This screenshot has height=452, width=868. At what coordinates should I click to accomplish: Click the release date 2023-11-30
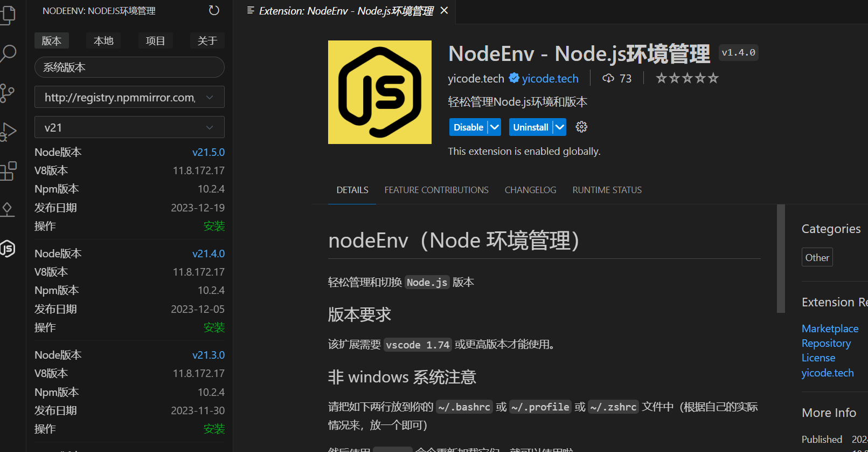198,410
